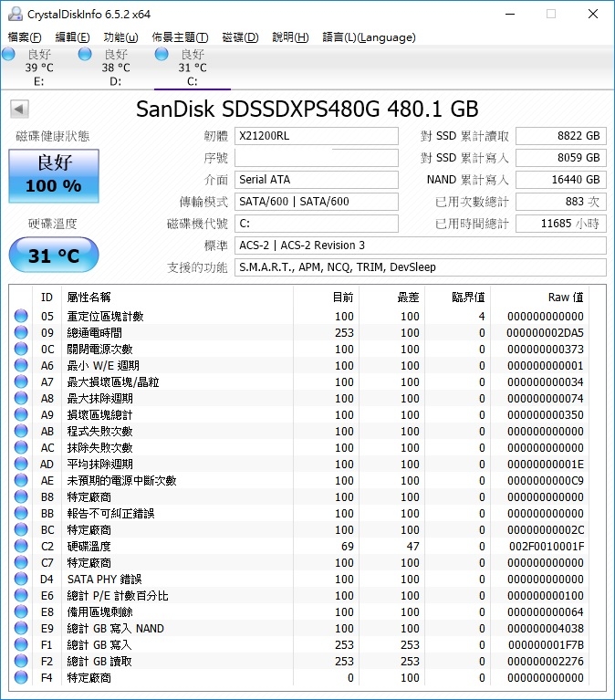The height and width of the screenshot is (700, 615).
Task: Click the ID column header
Action: click(x=47, y=297)
